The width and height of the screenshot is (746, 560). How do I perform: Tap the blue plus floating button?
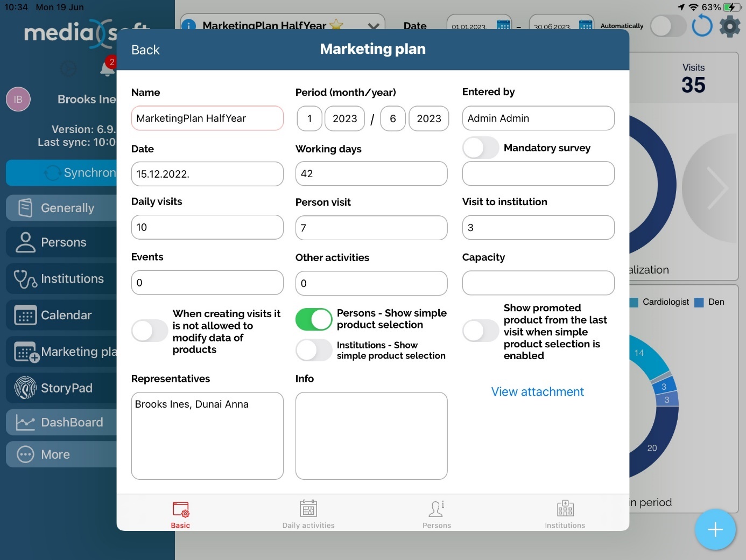coord(715,529)
